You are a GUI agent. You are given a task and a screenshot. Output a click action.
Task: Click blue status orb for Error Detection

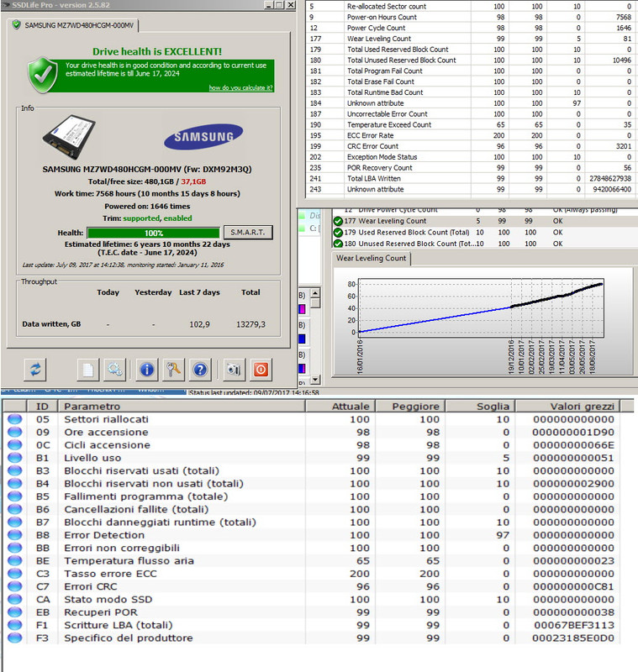click(x=14, y=535)
